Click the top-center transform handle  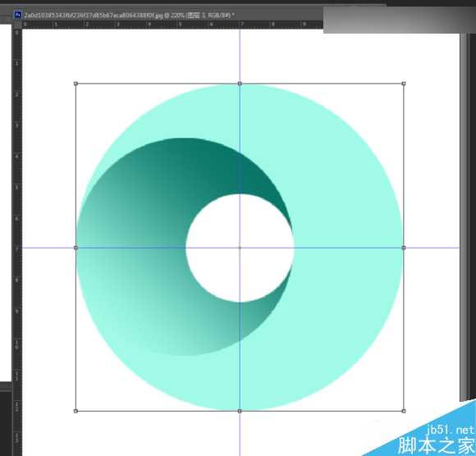point(240,84)
